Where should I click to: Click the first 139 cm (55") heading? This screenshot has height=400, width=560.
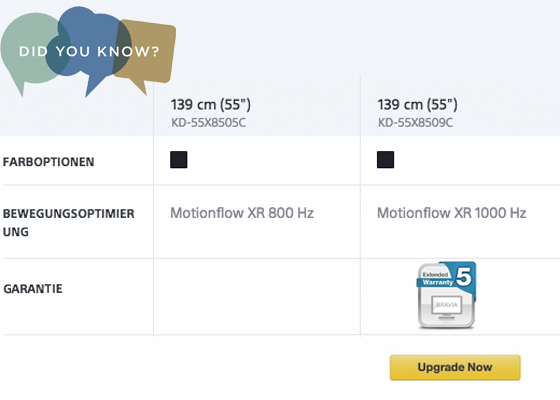pyautogui.click(x=211, y=105)
